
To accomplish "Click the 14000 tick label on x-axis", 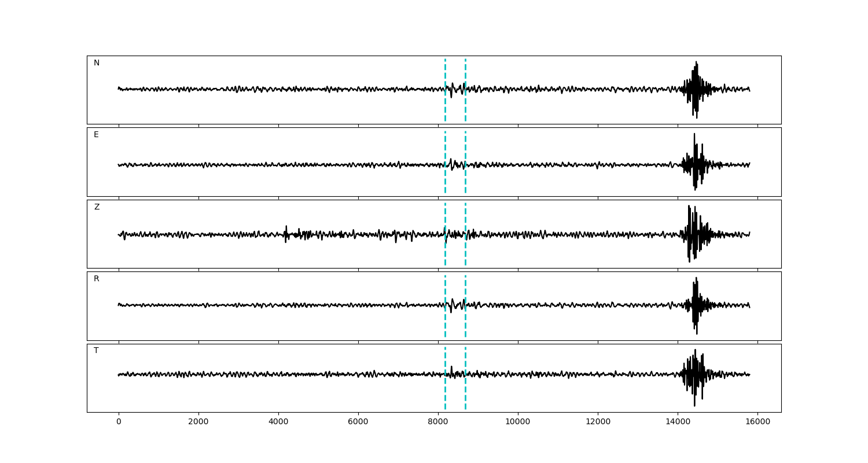I will click(678, 422).
